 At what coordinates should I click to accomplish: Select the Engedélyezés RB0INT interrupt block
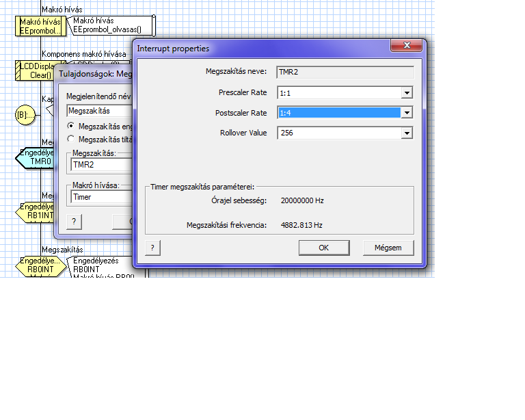point(41,265)
